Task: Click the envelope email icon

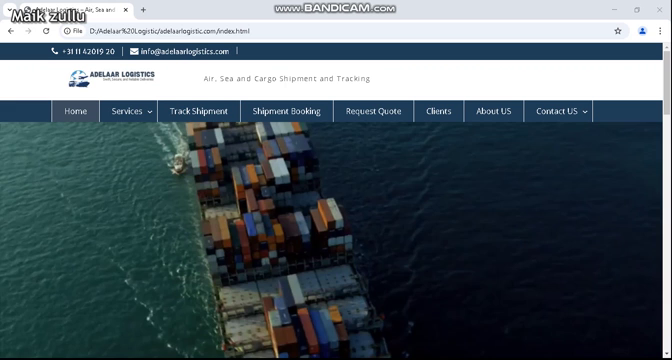Action: 134,51
